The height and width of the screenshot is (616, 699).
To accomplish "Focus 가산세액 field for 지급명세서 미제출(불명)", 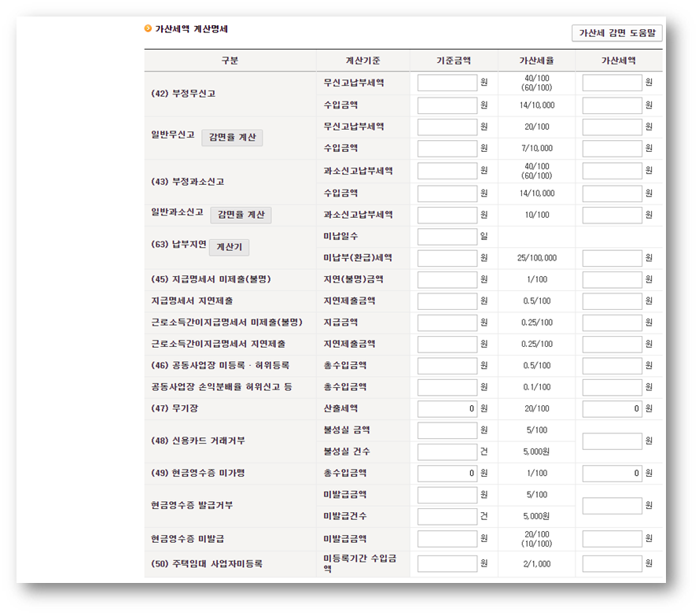I will 612,279.
